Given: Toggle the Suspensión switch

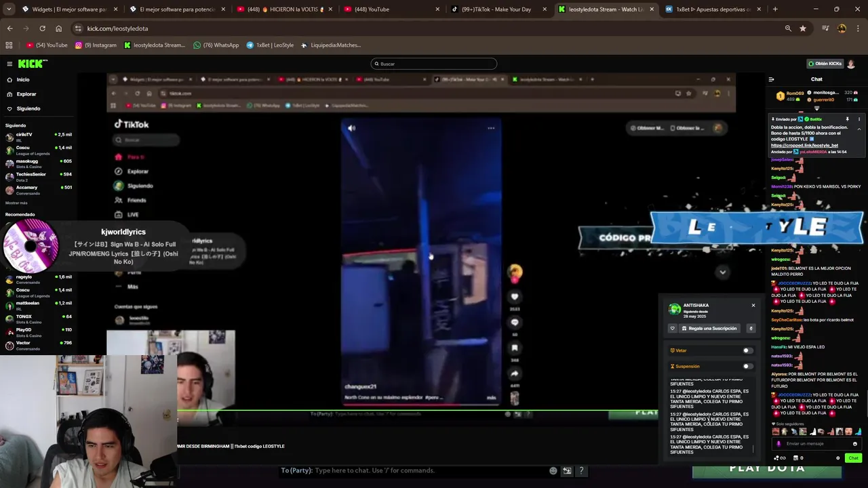Looking at the screenshot, I should [747, 366].
